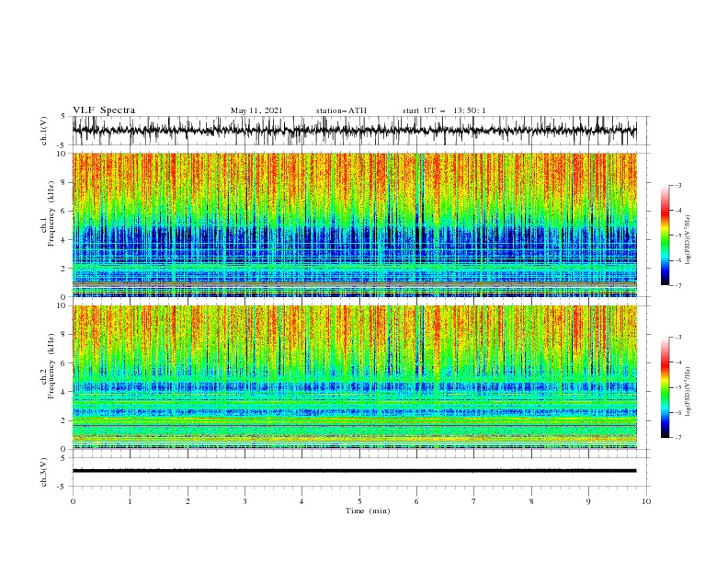This screenshot has width=728, height=563.
Task: Click the ch.2 PSD color scale bar
Action: pyautogui.click(x=665, y=387)
